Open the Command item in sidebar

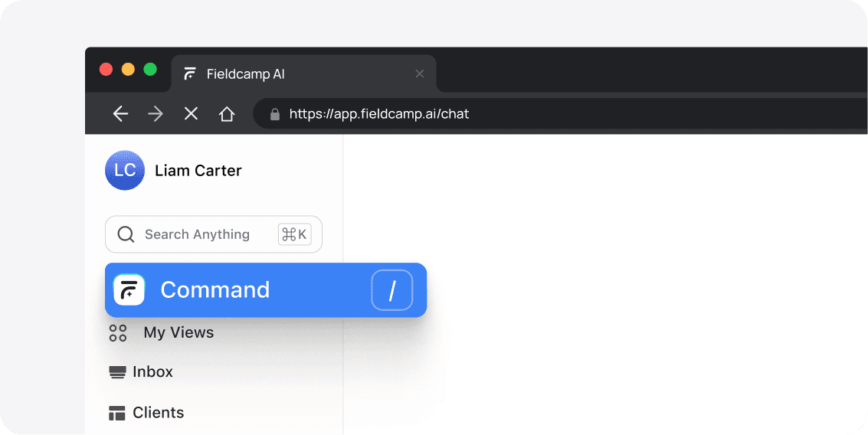coord(266,290)
